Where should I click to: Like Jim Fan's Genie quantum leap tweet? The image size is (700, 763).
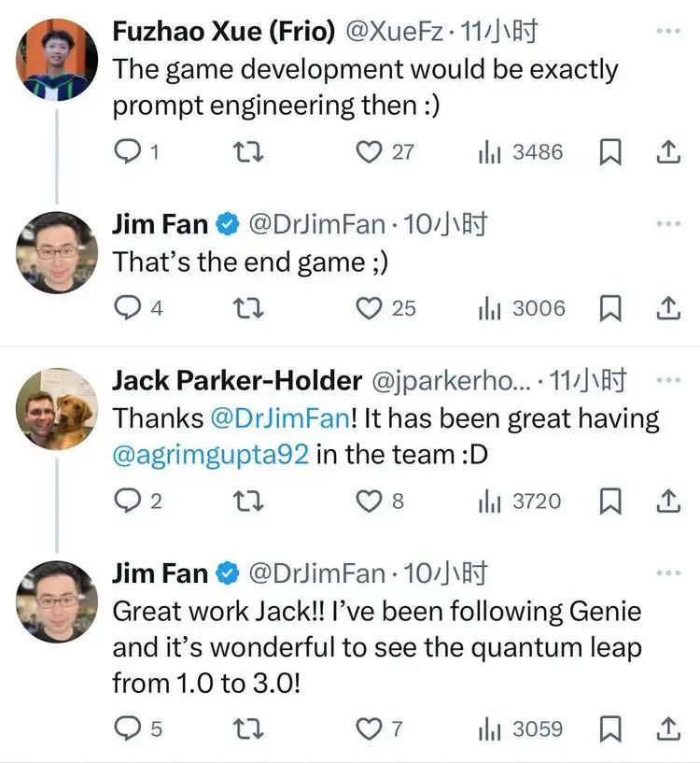pyautogui.click(x=371, y=728)
